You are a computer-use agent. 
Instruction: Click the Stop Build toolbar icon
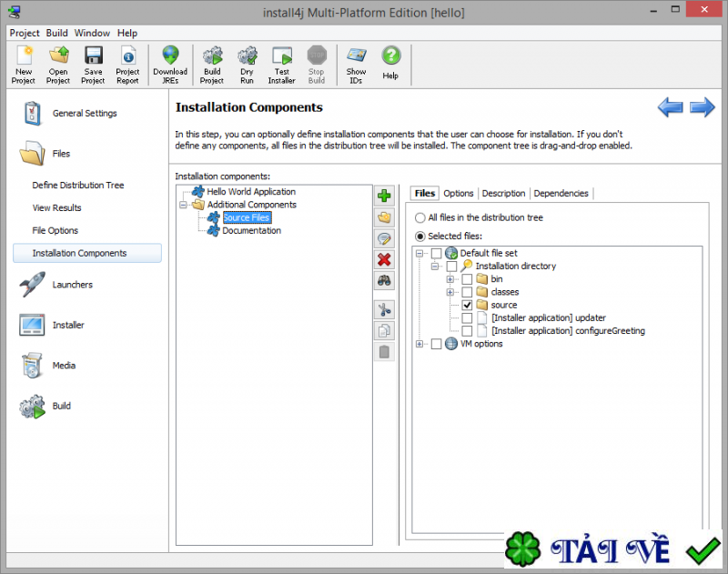pyautogui.click(x=317, y=65)
